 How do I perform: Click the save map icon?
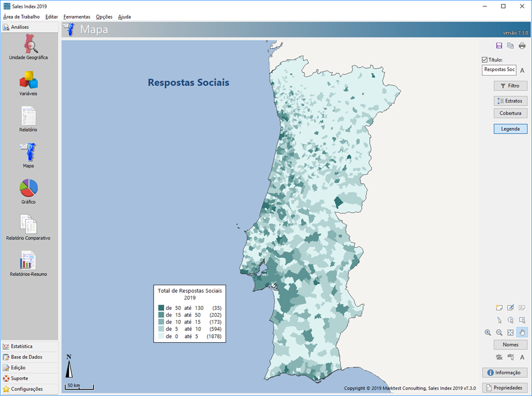[x=499, y=46]
